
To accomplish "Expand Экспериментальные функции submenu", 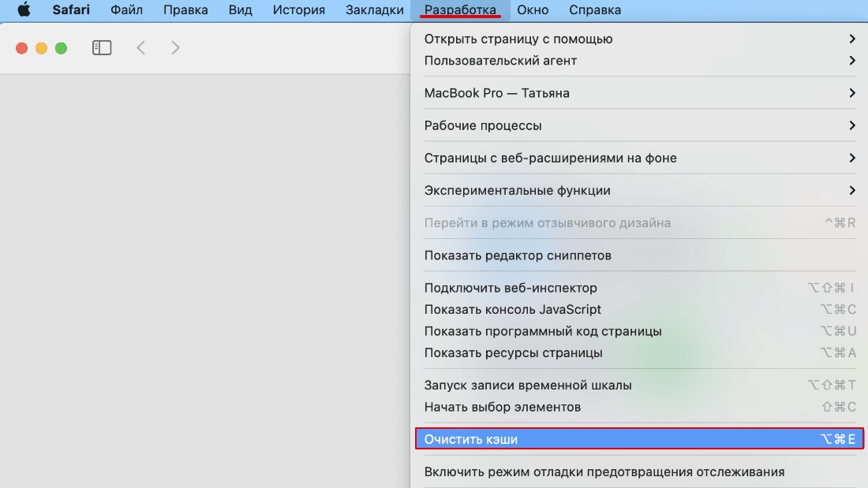I will (639, 190).
